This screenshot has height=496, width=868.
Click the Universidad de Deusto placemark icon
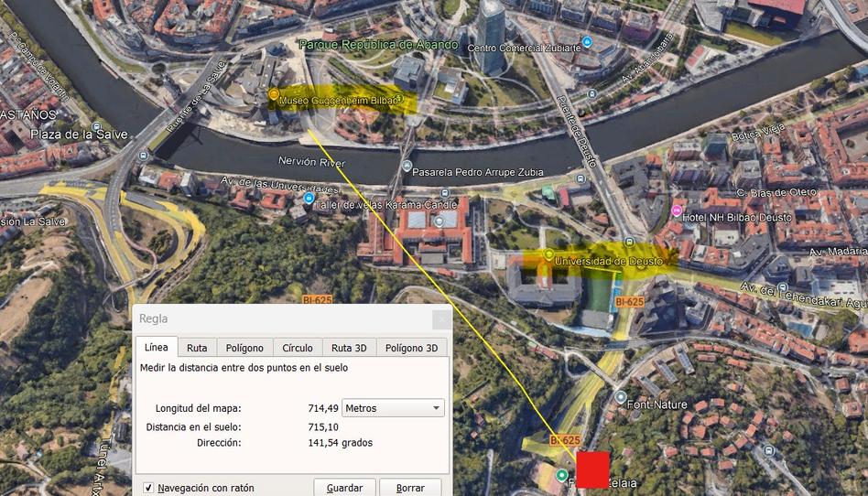(548, 254)
